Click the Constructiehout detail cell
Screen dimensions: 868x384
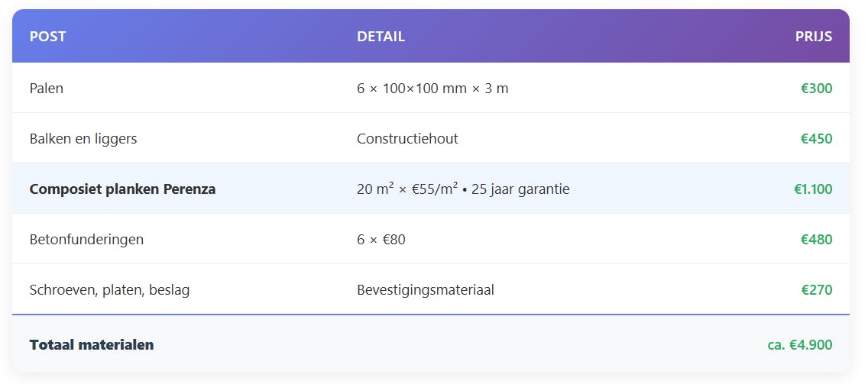[x=407, y=139]
